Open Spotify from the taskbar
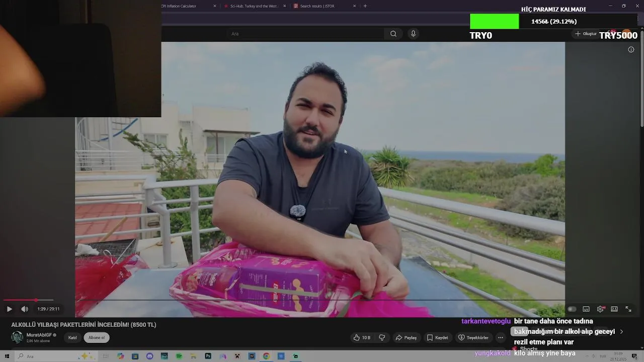644x362 pixels. click(x=179, y=356)
